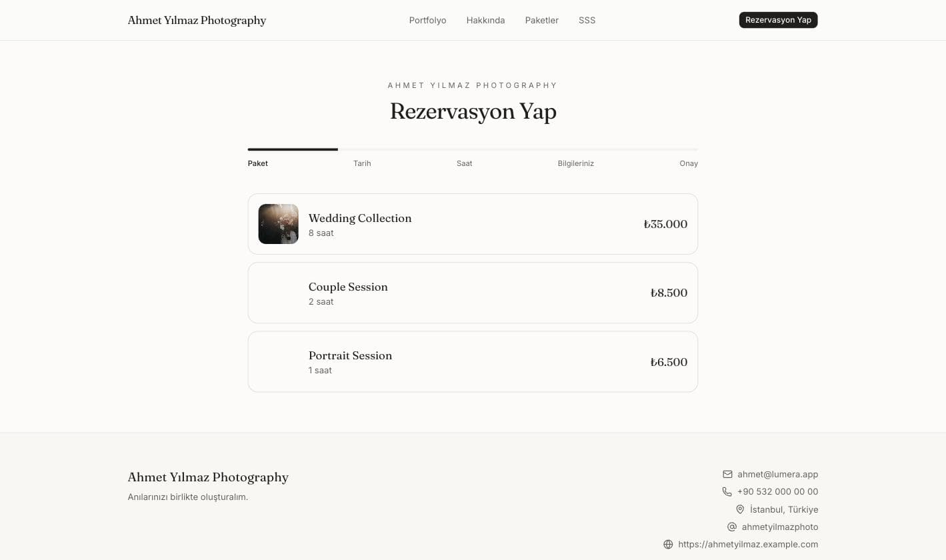Click the Ahmet Yılmaz Photography header logo
Screen dimensions: 946x560
[x=197, y=20]
